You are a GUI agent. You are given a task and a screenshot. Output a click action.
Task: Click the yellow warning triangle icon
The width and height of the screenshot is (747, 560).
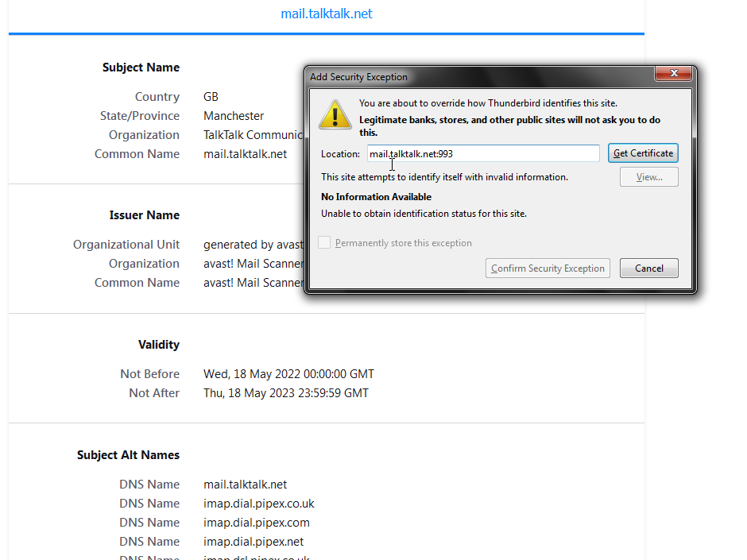point(335,114)
